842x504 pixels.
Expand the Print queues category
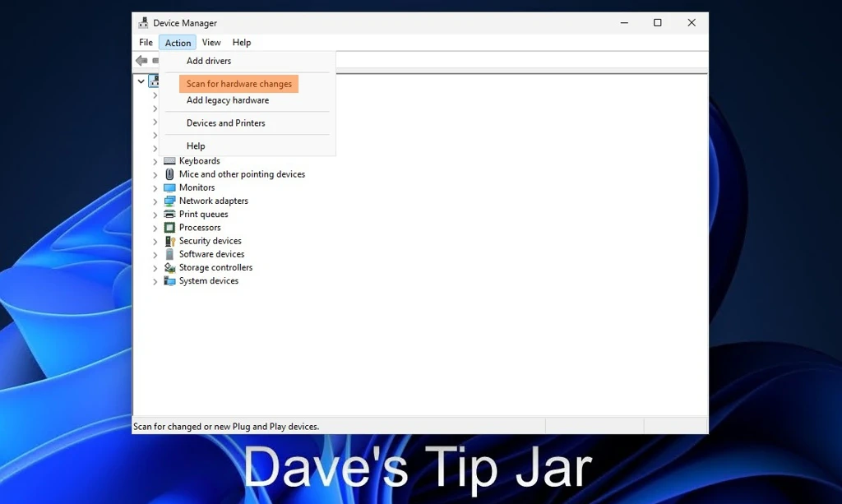(x=155, y=215)
